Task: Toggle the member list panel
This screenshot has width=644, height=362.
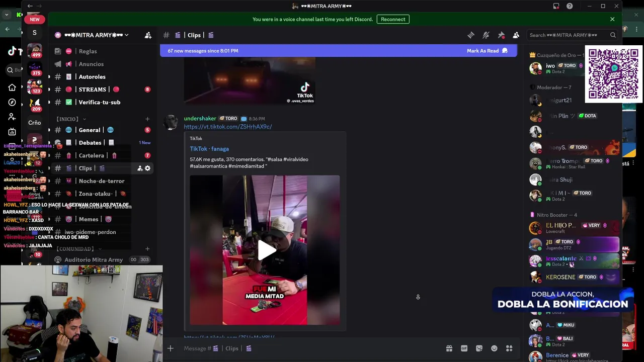Action: pos(516,35)
